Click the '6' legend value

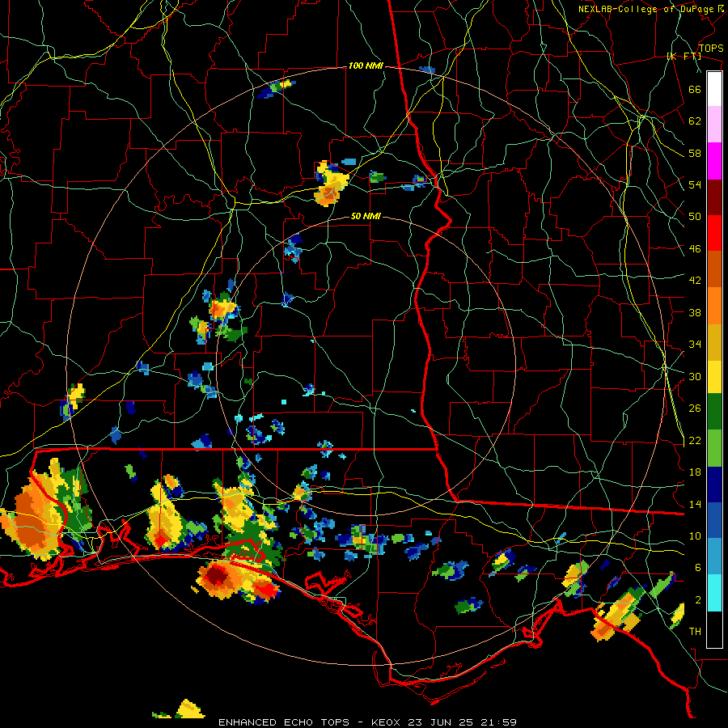pos(697,567)
